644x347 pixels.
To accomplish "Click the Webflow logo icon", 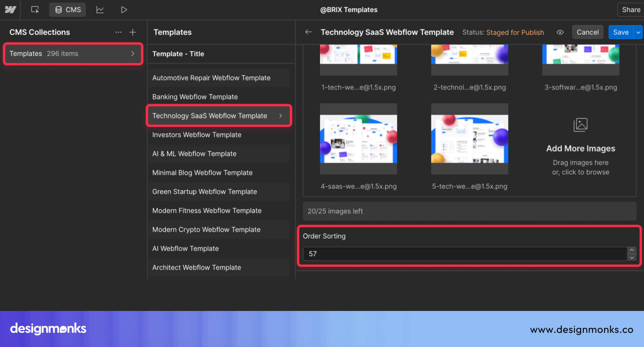I will (10, 10).
